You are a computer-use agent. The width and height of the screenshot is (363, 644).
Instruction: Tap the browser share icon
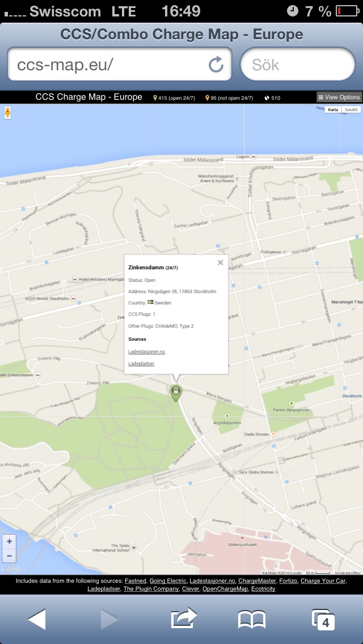click(x=184, y=618)
